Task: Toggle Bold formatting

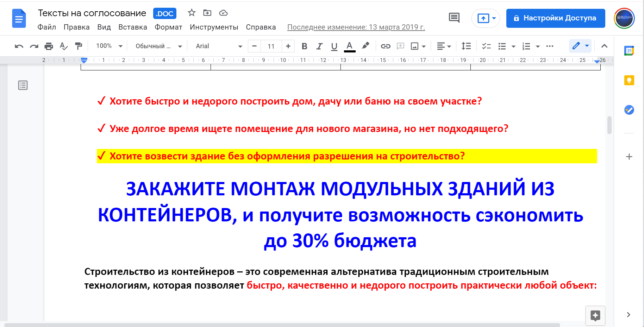Action: (x=305, y=46)
